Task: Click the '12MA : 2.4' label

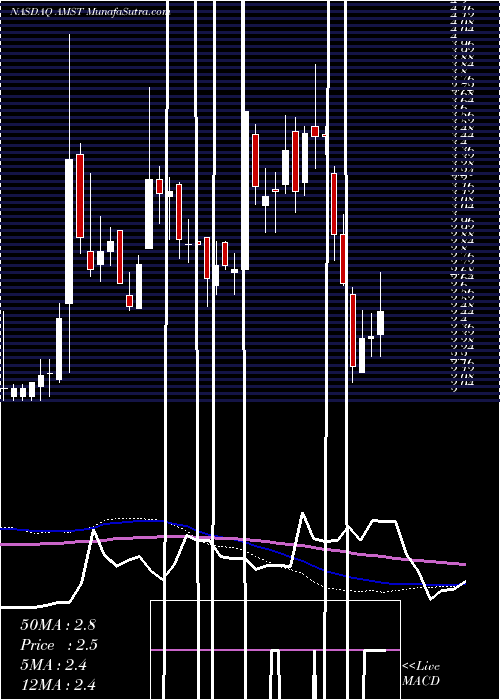Action: point(58,684)
